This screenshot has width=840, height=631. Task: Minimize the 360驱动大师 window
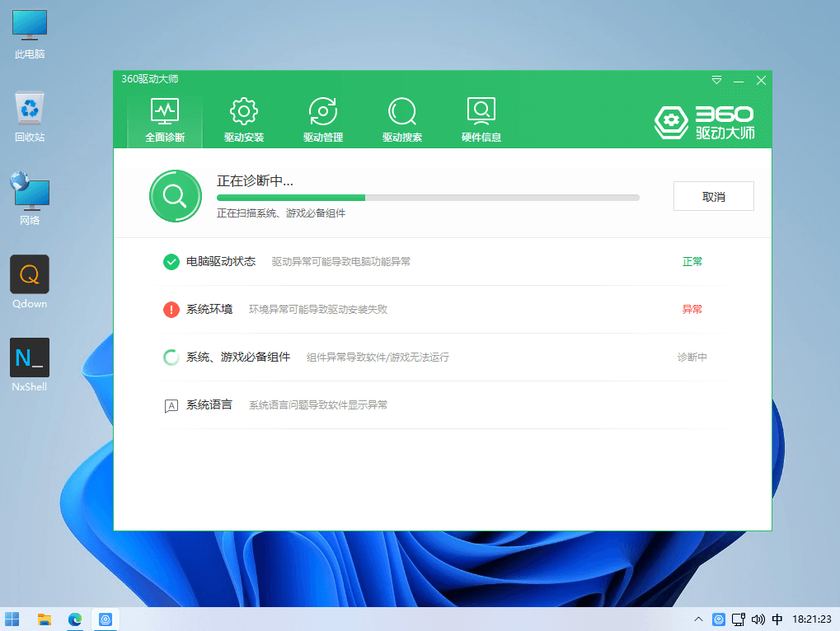(739, 81)
